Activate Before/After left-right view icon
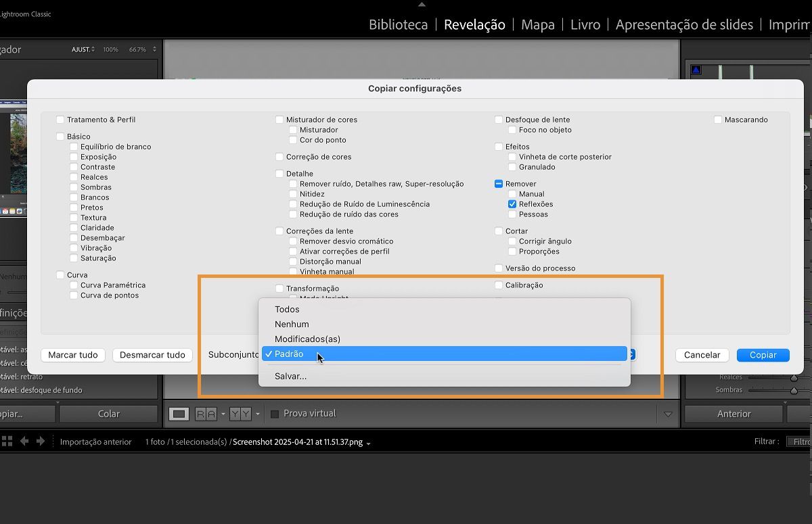Viewport: 812px width, 524px height. pyautogui.click(x=242, y=413)
